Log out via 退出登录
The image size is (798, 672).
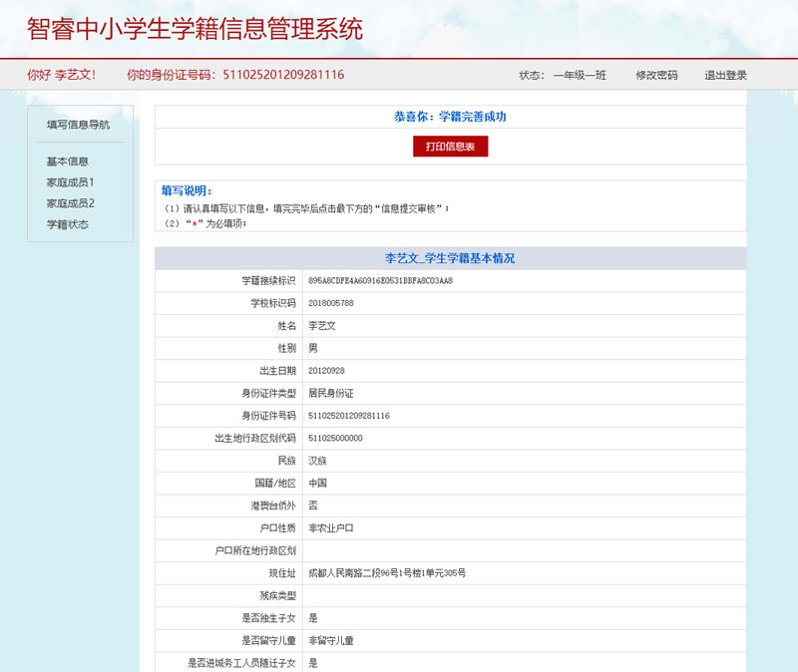point(725,75)
